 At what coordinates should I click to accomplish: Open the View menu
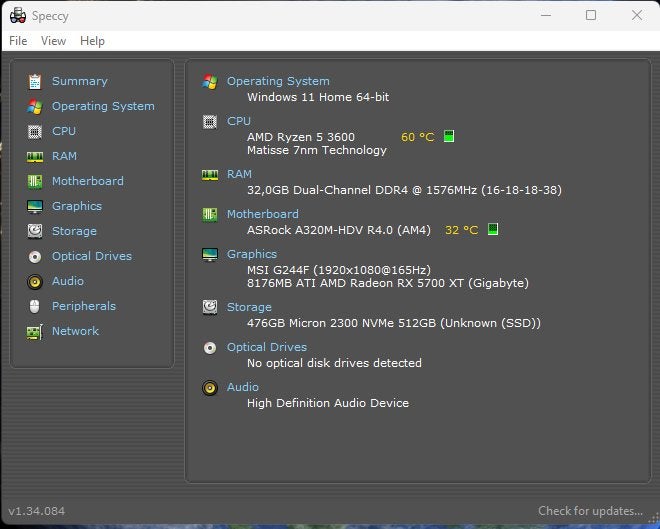53,41
